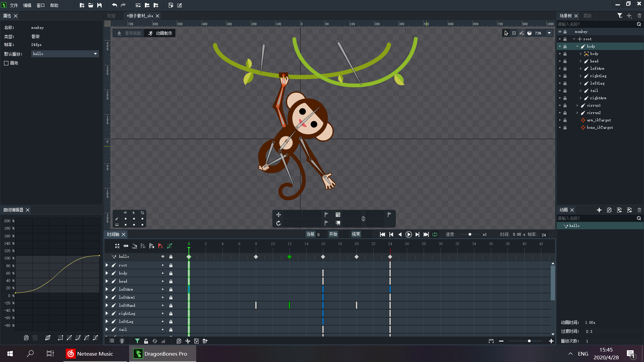Click the save file icon
Image resolution: width=644 pixels, height=362 pixels.
tap(99, 5)
